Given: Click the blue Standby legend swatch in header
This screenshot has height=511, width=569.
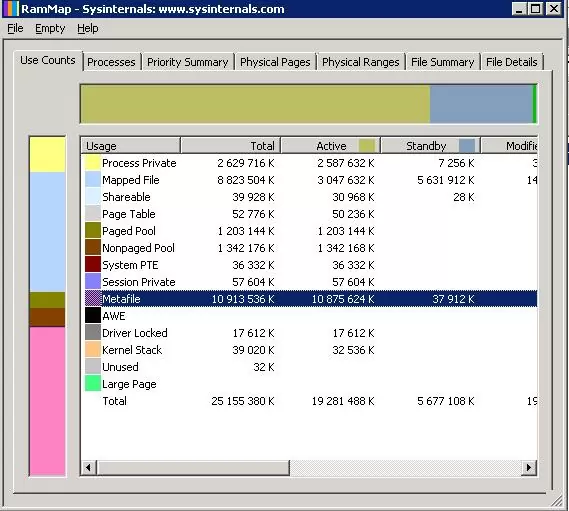Looking at the screenshot, I should (467, 146).
